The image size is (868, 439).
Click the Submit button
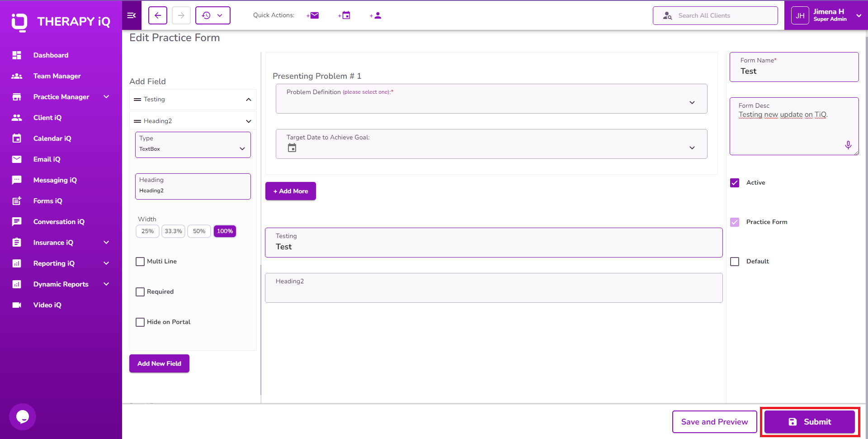[811, 421]
